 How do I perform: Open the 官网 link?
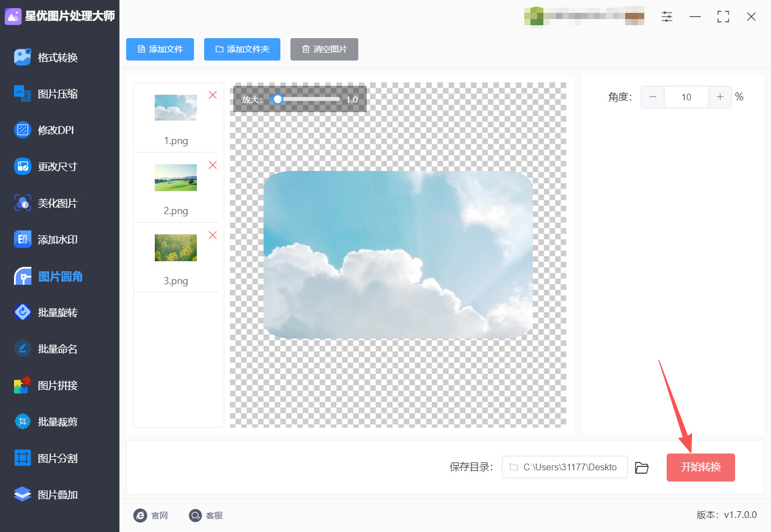click(x=151, y=515)
